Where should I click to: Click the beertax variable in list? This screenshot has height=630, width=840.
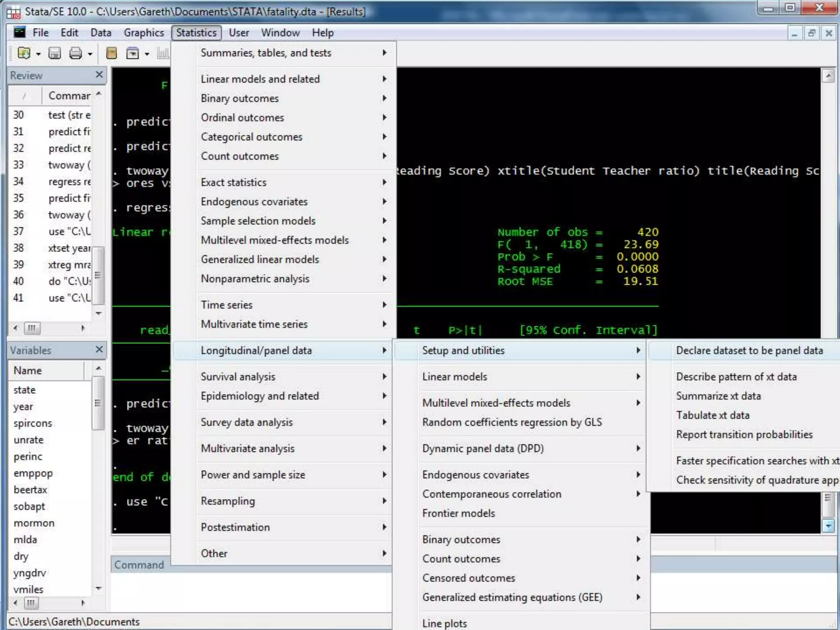coord(30,490)
